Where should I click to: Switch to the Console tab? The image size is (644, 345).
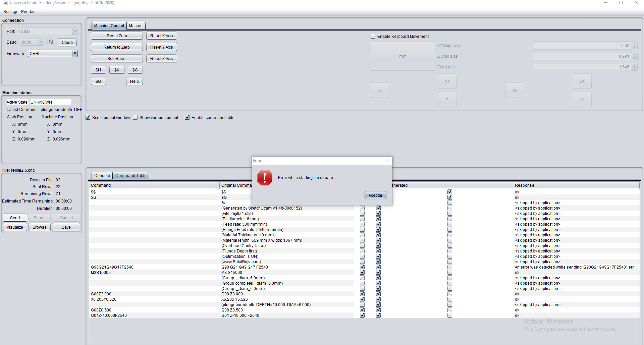click(x=102, y=175)
